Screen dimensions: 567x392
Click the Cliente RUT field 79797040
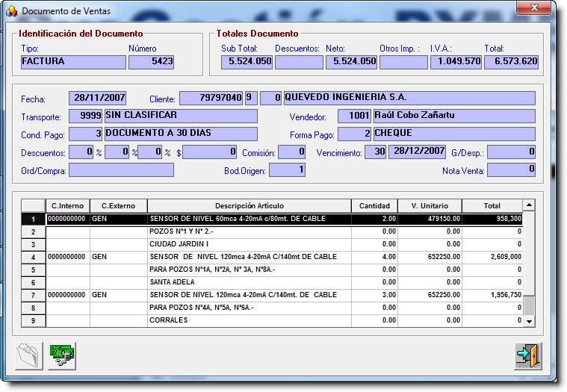tap(211, 98)
